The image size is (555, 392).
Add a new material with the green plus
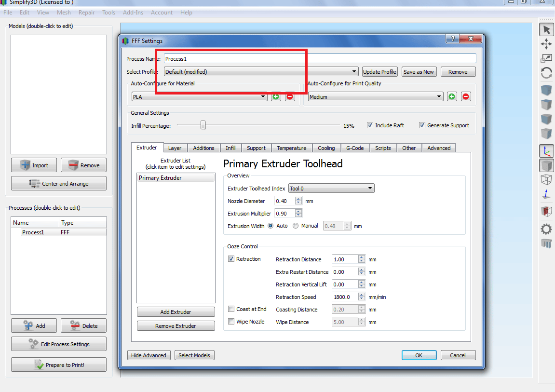coord(276,96)
